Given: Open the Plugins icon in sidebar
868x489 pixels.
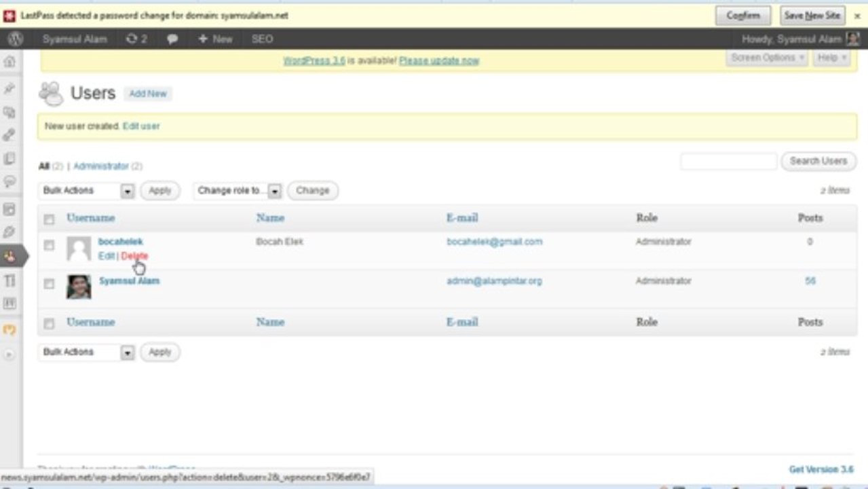Looking at the screenshot, I should [x=10, y=232].
